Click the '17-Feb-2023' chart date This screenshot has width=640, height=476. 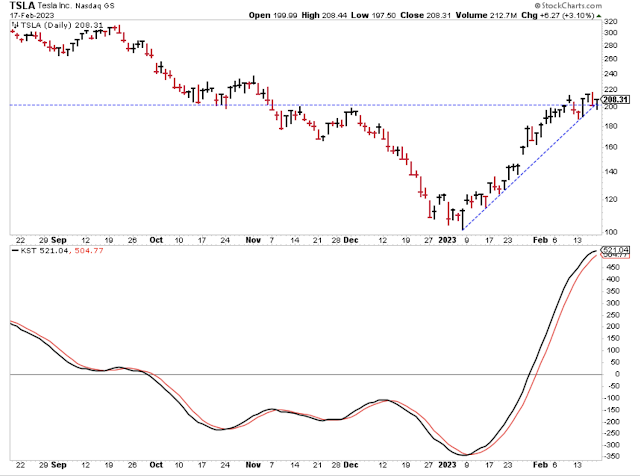pyautogui.click(x=32, y=16)
